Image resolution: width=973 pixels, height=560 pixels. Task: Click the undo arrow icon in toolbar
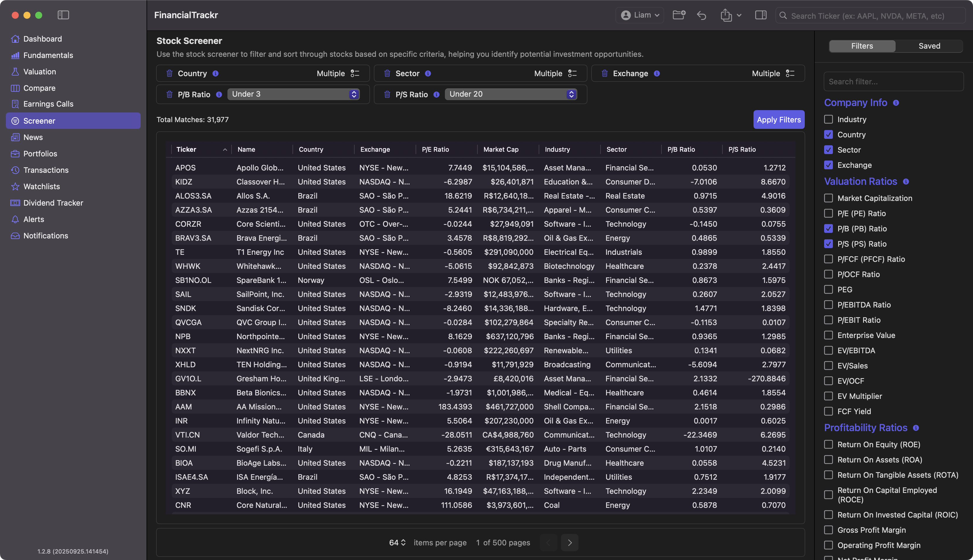click(701, 16)
